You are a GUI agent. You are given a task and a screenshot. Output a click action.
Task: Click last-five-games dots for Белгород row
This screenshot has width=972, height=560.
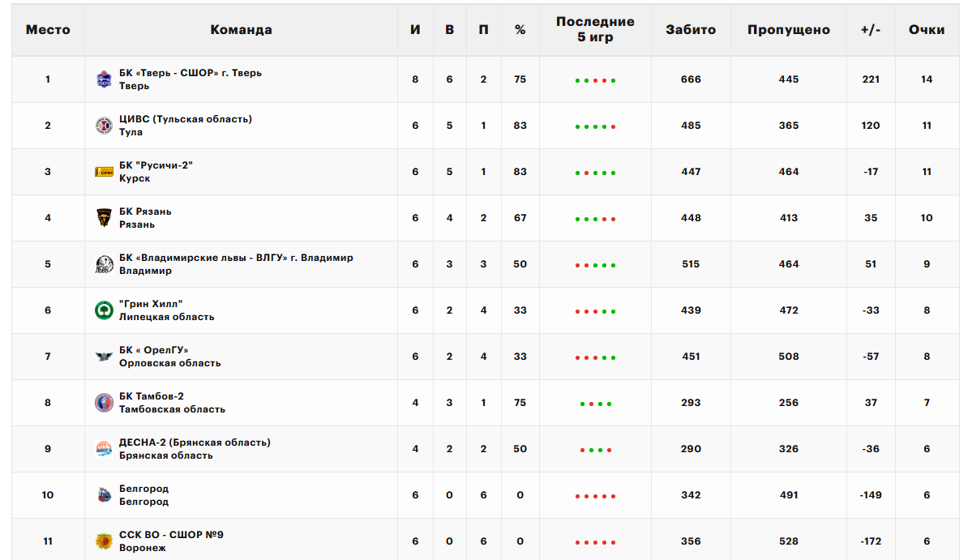(595, 496)
